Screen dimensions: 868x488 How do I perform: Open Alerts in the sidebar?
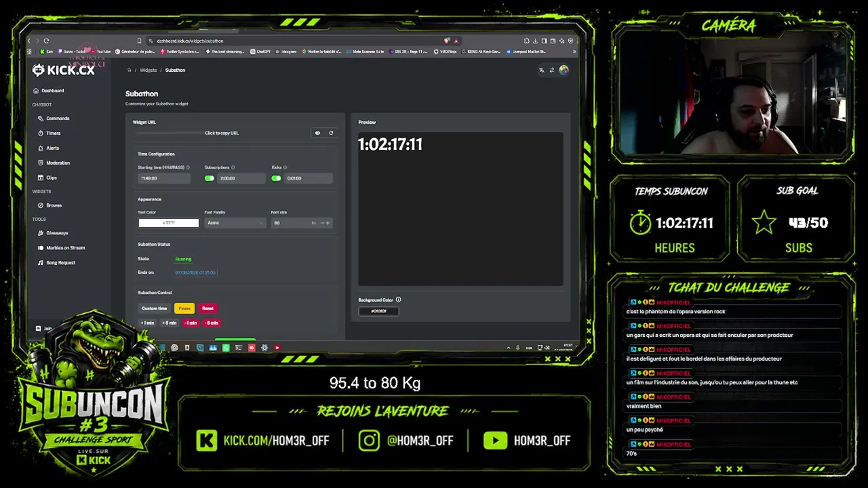coord(49,148)
